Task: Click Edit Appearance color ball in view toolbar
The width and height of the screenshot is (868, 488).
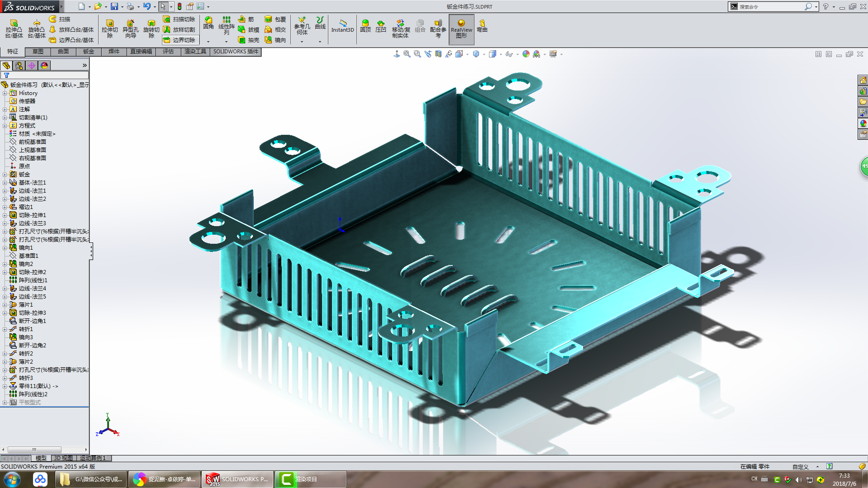Action: (526, 54)
